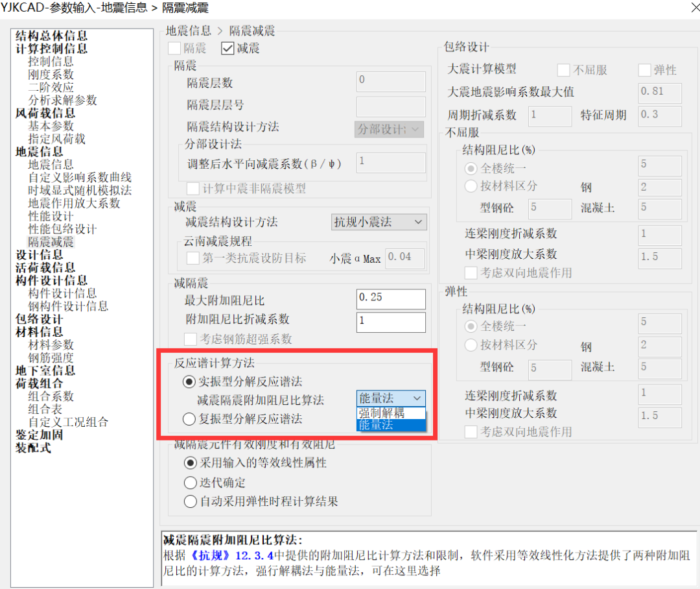
Task: Check the 弹性 model checkbox
Action: pyautogui.click(x=644, y=69)
